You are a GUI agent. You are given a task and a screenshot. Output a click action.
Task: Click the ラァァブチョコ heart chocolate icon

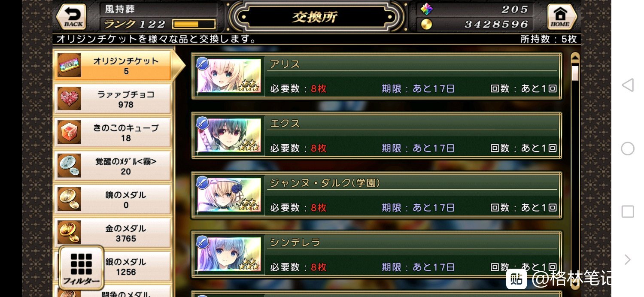tap(69, 99)
